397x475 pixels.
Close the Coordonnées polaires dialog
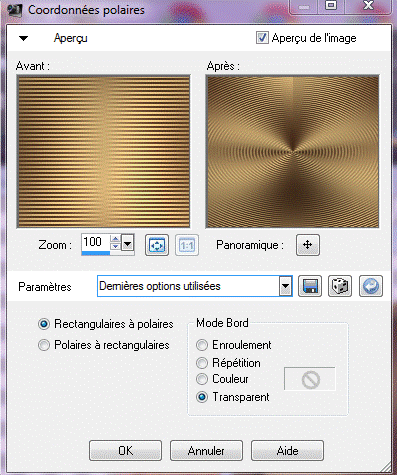[x=368, y=6]
